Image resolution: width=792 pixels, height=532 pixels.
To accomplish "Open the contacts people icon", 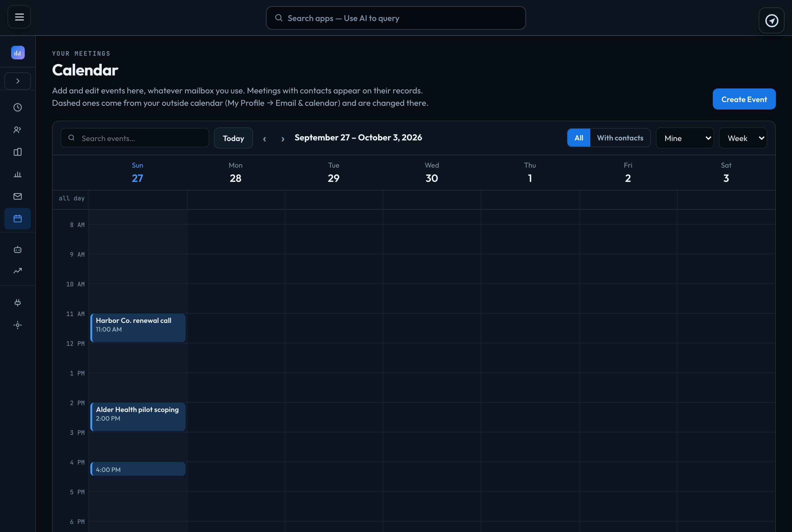I will 18,130.
